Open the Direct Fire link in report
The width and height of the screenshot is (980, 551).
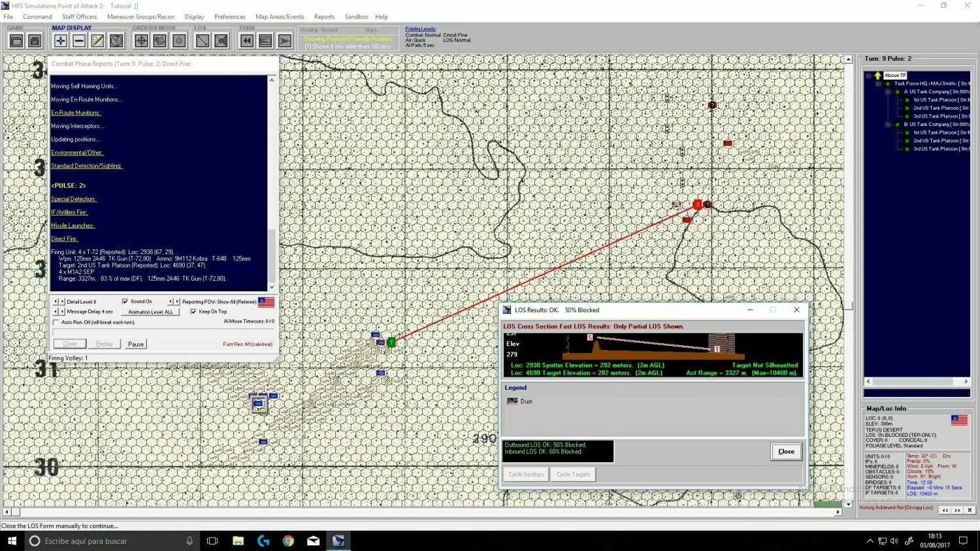pyautogui.click(x=64, y=239)
